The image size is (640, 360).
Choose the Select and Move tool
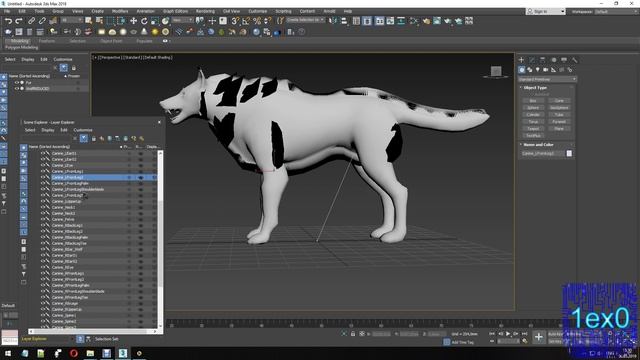(133, 21)
